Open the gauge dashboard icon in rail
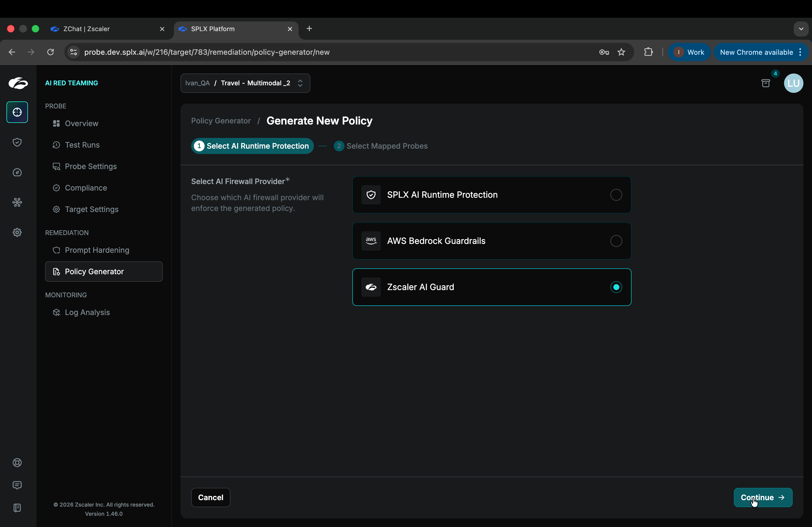 point(17,173)
